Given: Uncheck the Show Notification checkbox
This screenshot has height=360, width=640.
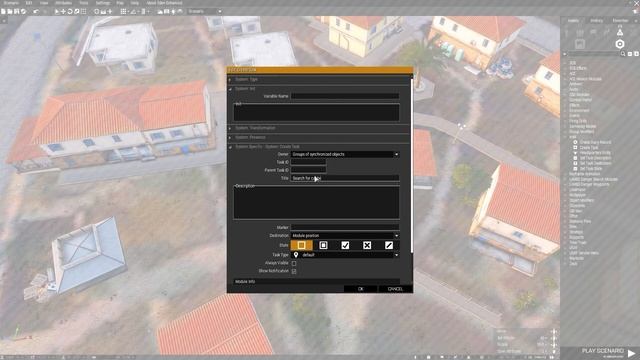Looking at the screenshot, I should (294, 271).
